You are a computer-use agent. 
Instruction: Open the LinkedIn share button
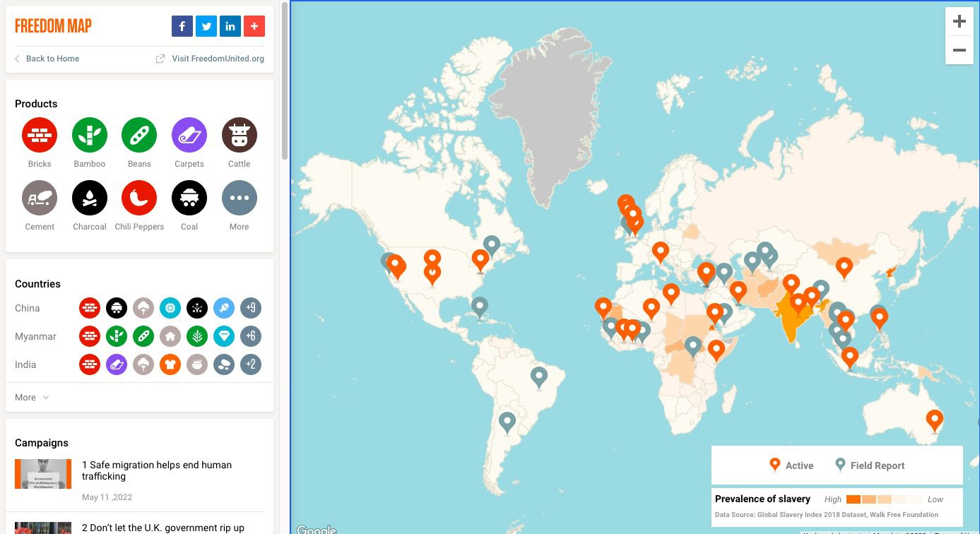pyautogui.click(x=230, y=26)
